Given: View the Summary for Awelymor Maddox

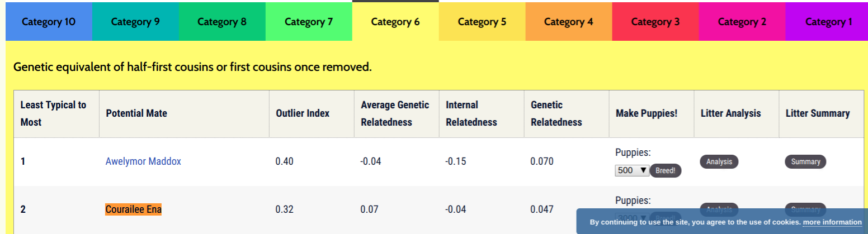Looking at the screenshot, I should (x=805, y=161).
